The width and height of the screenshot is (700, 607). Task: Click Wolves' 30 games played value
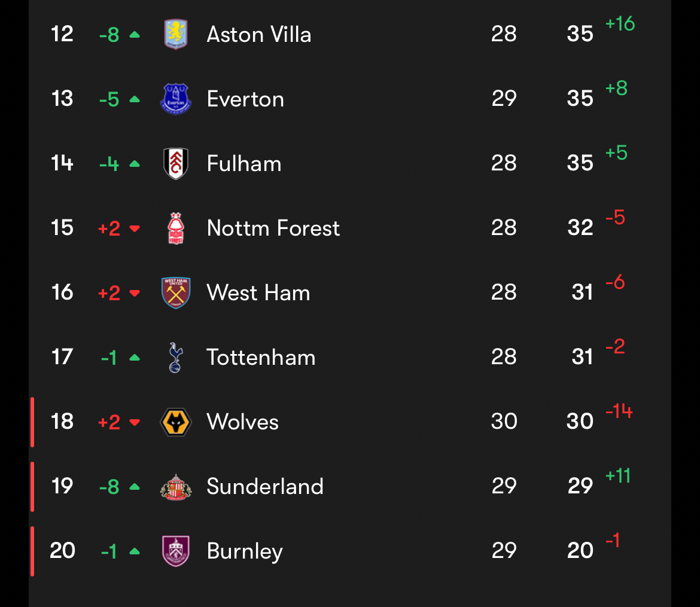pyautogui.click(x=504, y=422)
